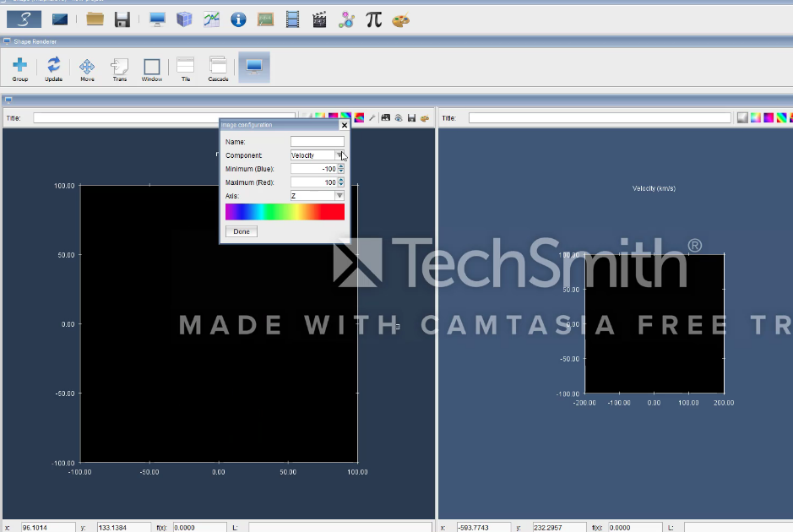Click the Update render button
The width and height of the screenshot is (793, 532).
point(53,68)
